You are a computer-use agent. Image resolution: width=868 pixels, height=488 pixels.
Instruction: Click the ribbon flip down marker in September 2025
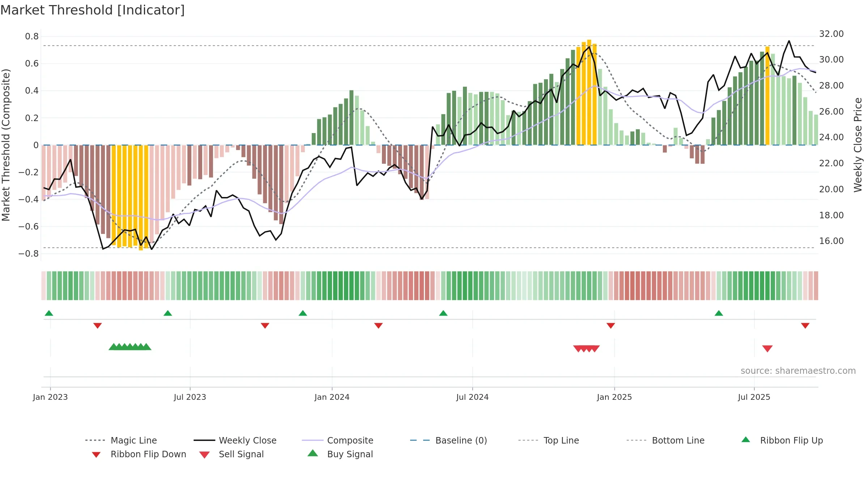pos(805,326)
